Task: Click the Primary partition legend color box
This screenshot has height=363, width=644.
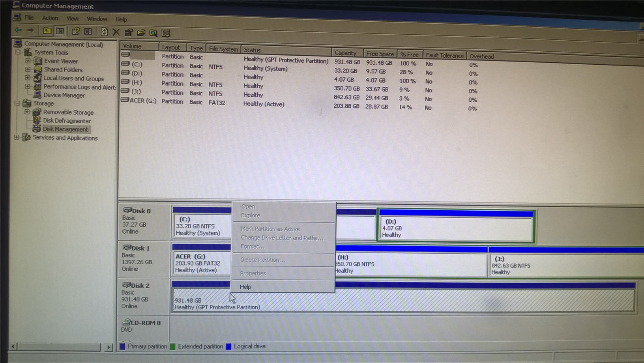Action: click(122, 346)
